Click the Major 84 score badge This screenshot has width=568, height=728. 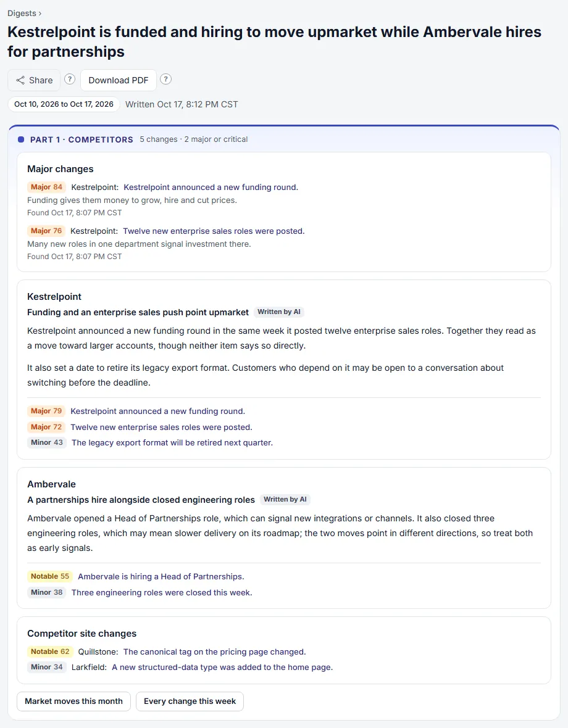tap(46, 187)
